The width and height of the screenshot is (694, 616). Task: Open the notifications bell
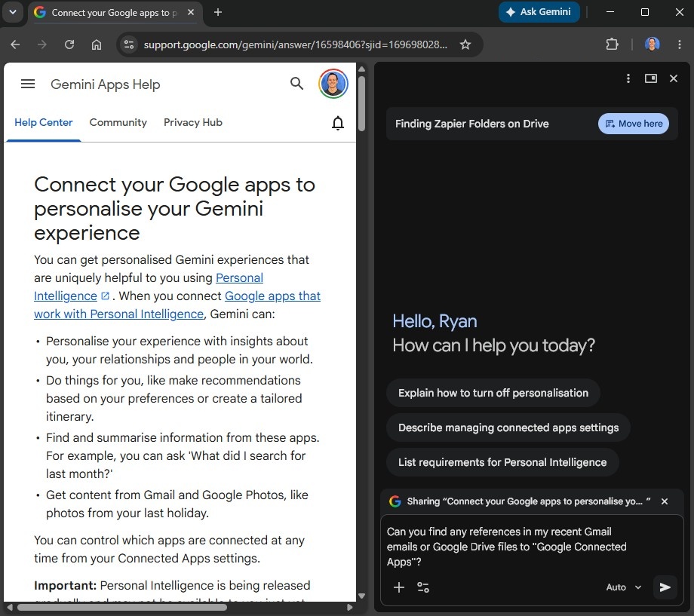(338, 123)
